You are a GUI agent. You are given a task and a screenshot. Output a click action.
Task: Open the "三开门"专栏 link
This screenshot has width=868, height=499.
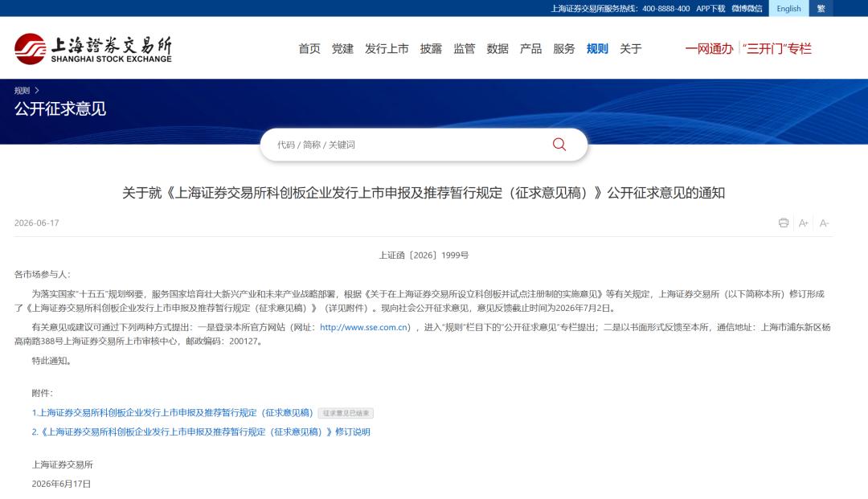click(776, 49)
